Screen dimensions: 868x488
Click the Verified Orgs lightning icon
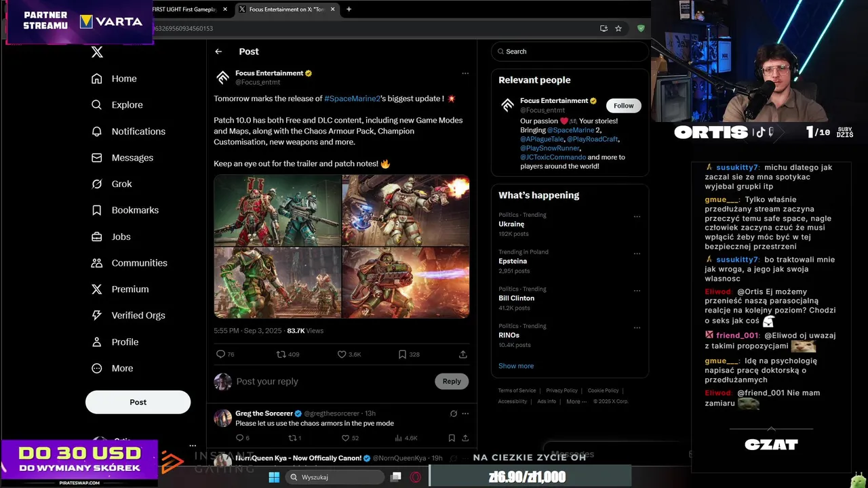point(97,315)
